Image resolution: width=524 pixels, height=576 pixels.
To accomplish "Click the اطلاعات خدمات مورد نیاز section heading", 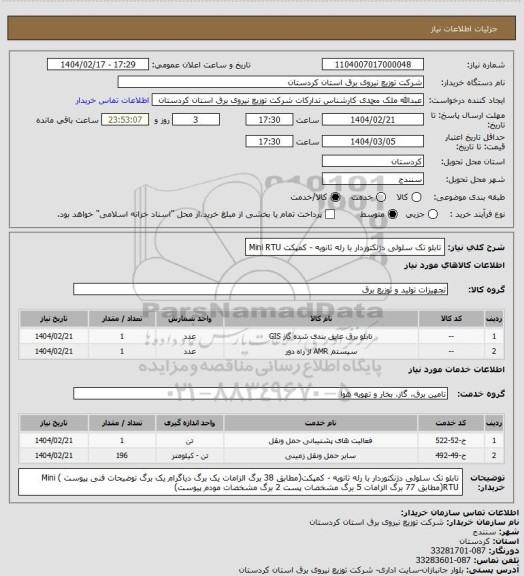I will (456, 370).
